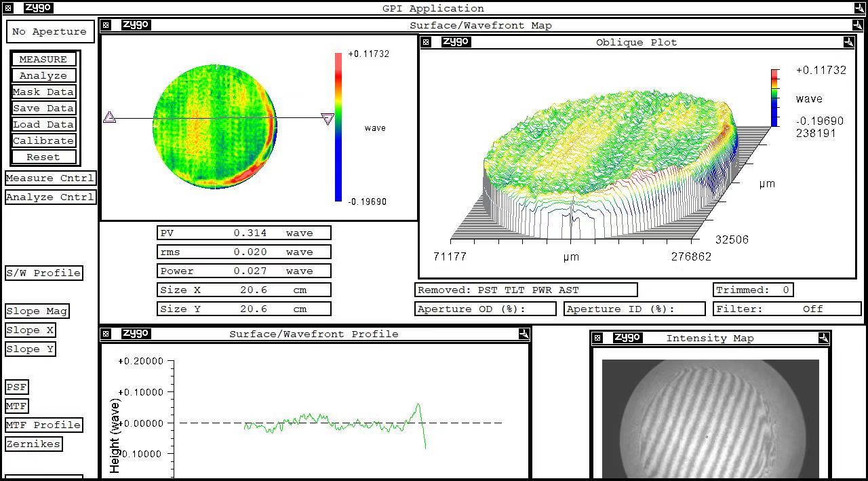Open the Analyze Cntrl panel
This screenshot has width=868, height=481.
point(50,197)
